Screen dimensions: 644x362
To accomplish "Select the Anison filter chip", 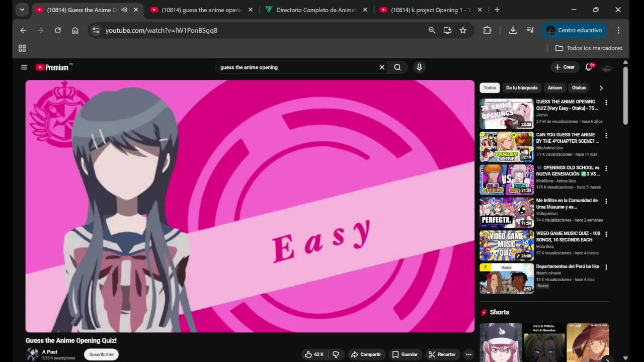I will [555, 87].
